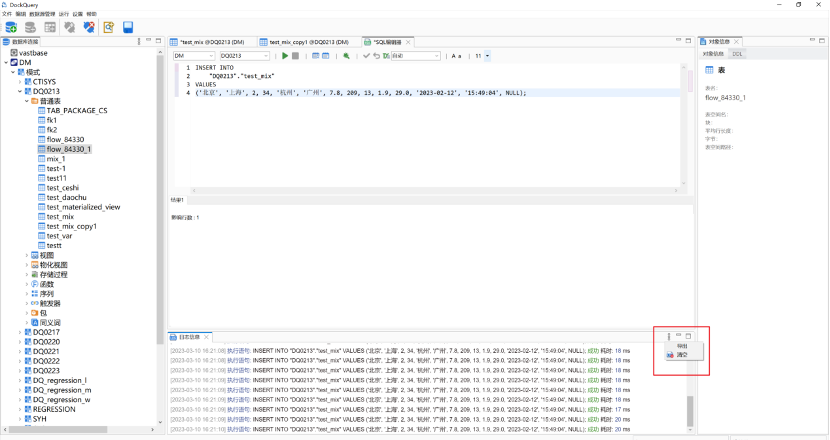This screenshot has width=830, height=440.
Task: Click the first blue table layout icon
Action: 315,56
